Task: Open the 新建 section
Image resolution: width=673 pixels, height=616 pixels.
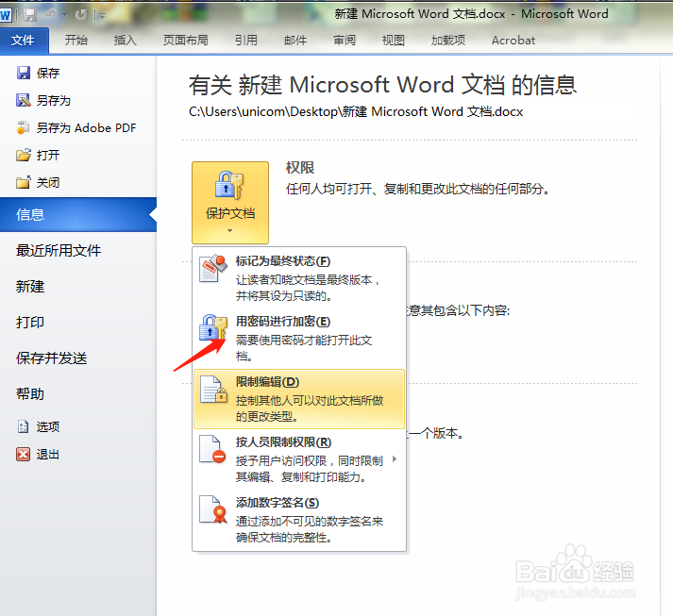Action: (30, 286)
